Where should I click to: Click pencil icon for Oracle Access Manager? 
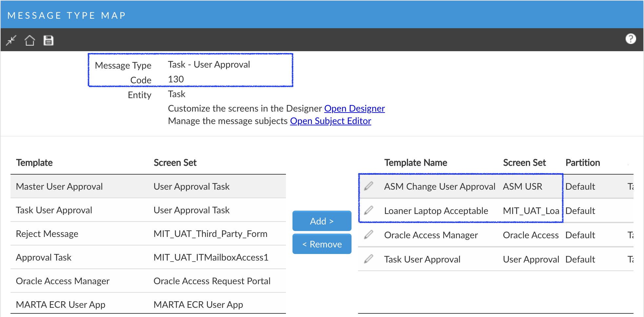click(x=369, y=235)
